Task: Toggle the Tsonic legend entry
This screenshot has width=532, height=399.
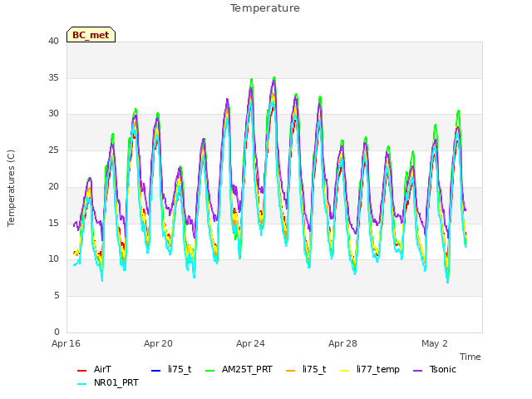Action: [435, 369]
